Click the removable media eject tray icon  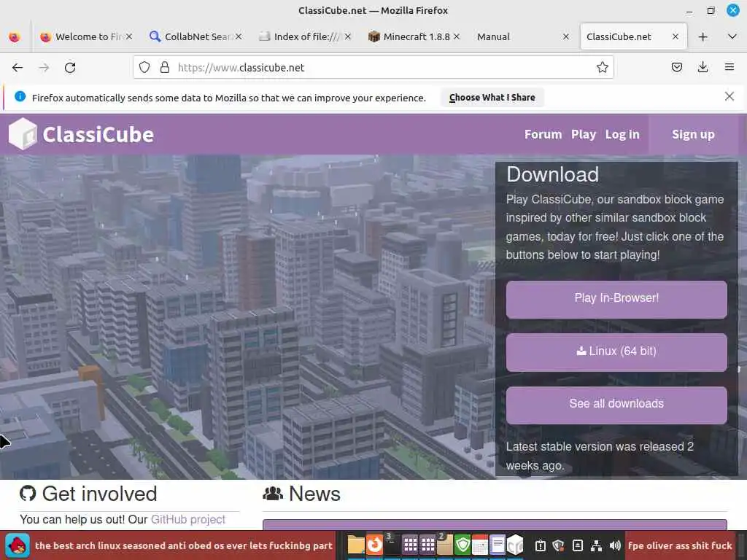pyautogui.click(x=578, y=545)
